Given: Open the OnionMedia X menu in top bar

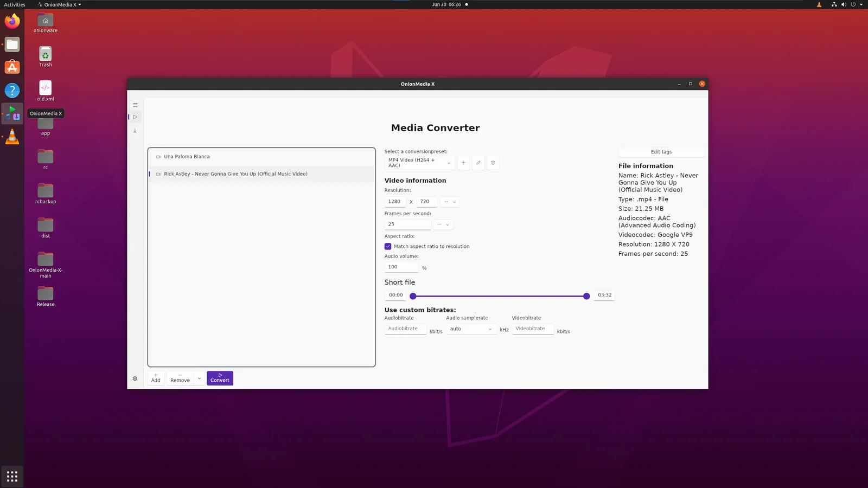Looking at the screenshot, I should click(60, 4).
